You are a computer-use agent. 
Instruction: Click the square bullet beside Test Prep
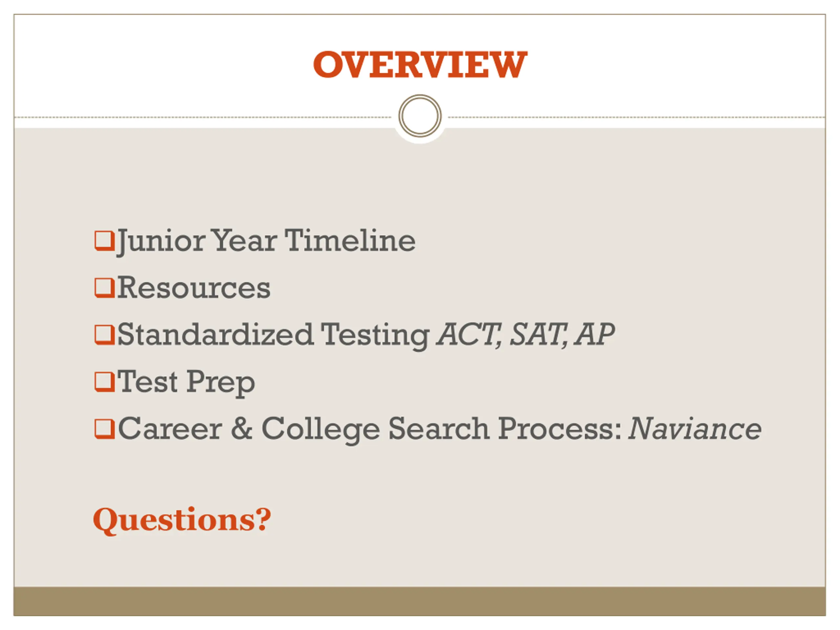104,382
